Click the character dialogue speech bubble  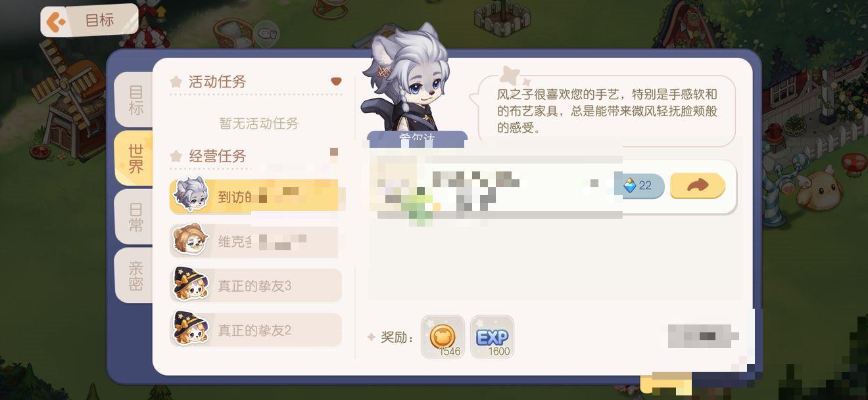click(606, 110)
